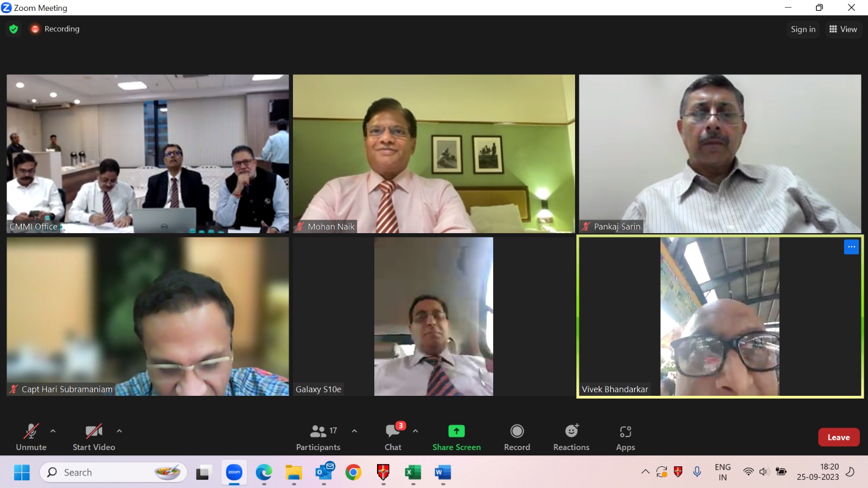
Task: Leave the meeting
Action: click(838, 437)
